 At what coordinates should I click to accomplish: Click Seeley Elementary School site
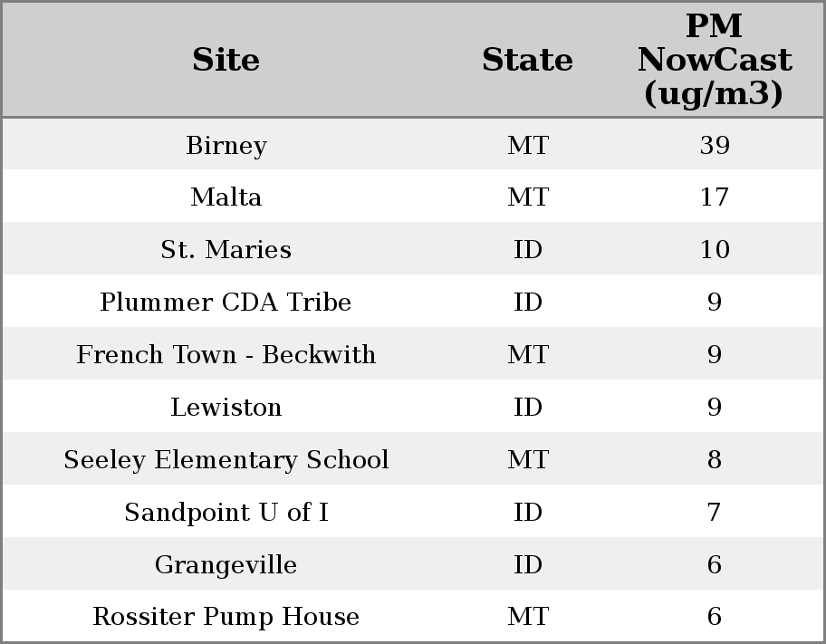[x=226, y=460]
